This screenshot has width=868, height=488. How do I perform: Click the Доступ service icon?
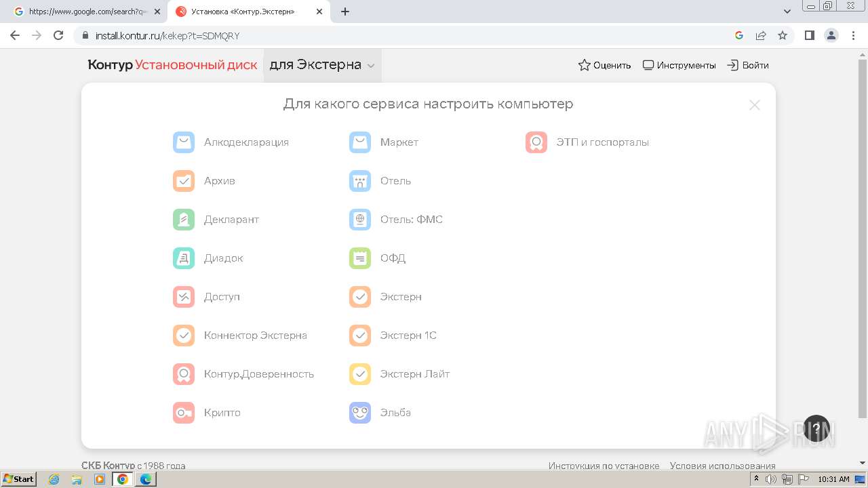(x=184, y=297)
